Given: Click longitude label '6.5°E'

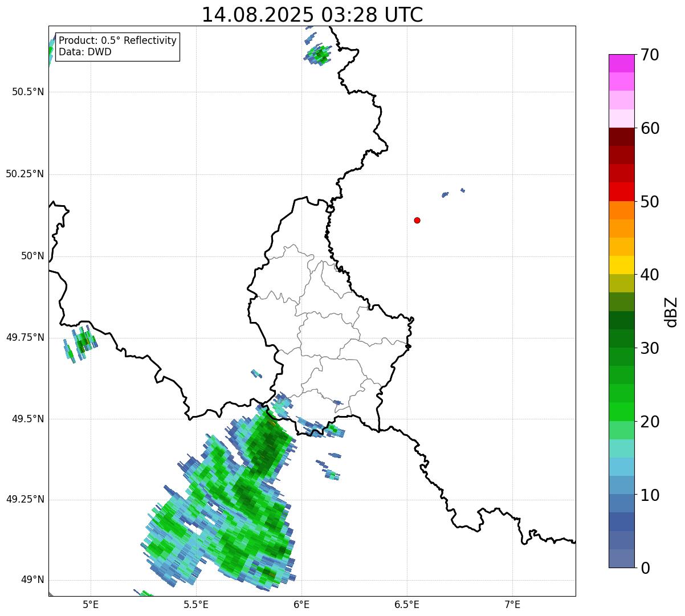Looking at the screenshot, I should (407, 605).
